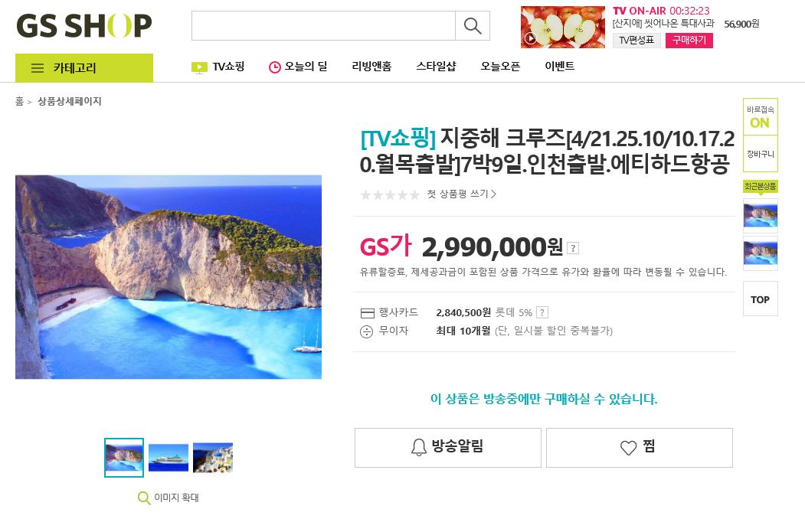Image resolution: width=805 pixels, height=532 pixels.
Task: Click the search magnifier icon
Action: click(473, 26)
